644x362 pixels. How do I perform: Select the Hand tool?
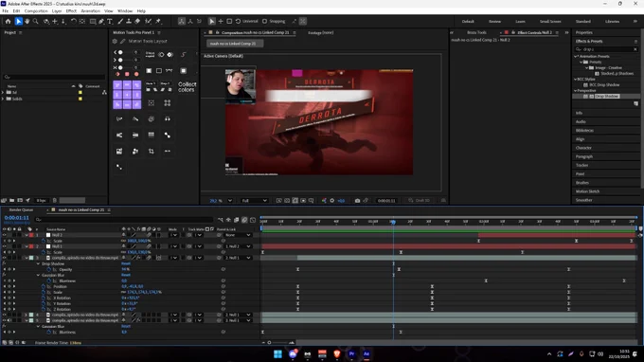[27, 22]
